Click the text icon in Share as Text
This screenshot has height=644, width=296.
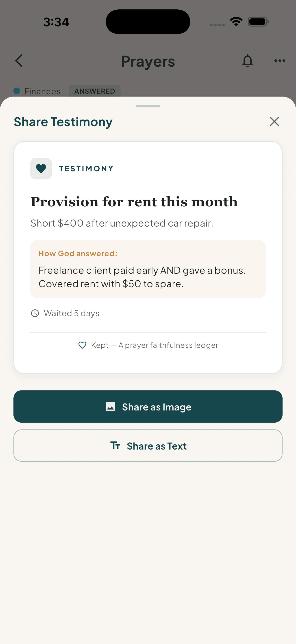click(115, 446)
